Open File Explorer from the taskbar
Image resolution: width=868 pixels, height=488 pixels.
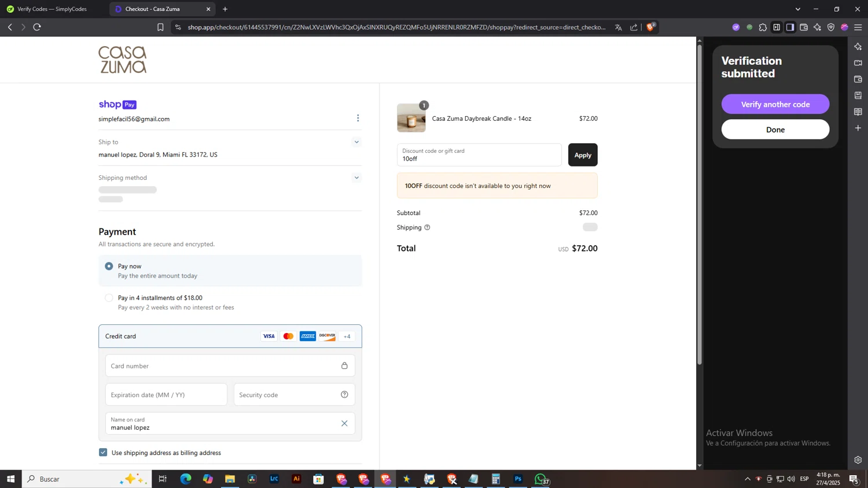pos(230,479)
